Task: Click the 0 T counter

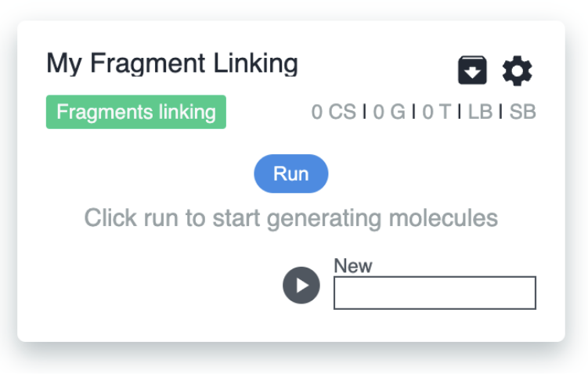Action: 437,112
